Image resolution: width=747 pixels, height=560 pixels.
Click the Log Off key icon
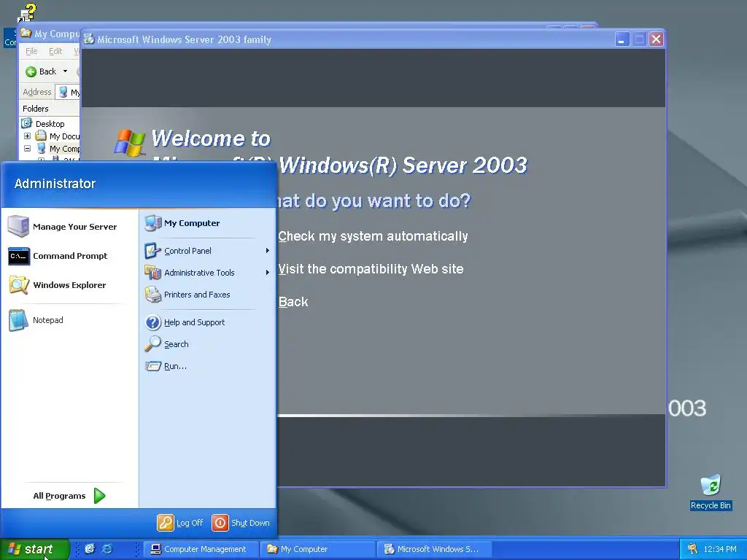point(166,523)
